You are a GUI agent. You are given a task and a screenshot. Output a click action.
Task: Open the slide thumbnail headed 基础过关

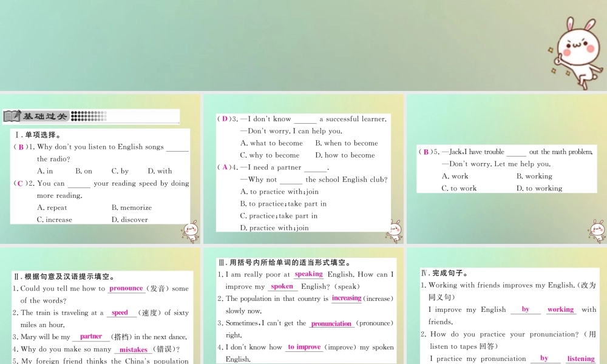tap(100, 169)
